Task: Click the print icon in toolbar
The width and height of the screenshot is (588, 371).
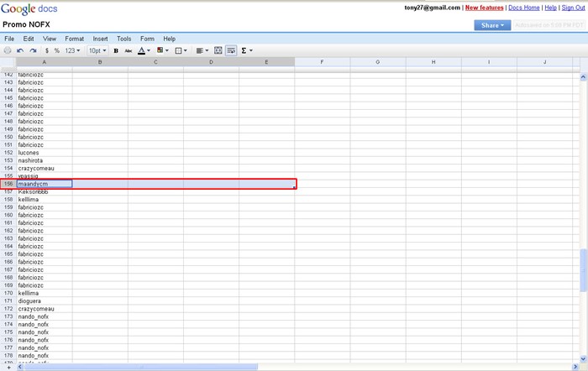Action: pos(8,50)
